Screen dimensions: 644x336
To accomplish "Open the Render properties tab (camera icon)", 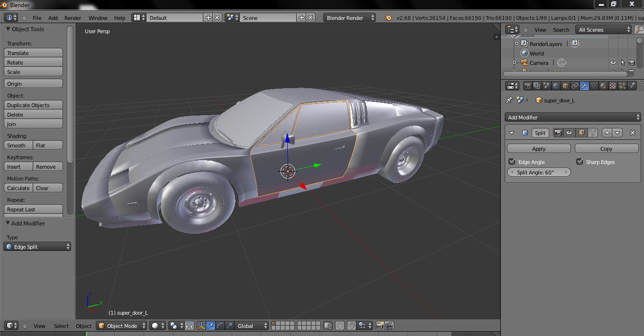I will (527, 86).
